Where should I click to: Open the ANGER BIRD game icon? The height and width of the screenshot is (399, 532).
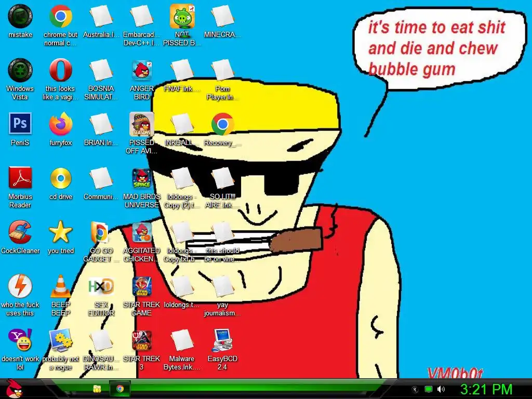point(141,70)
